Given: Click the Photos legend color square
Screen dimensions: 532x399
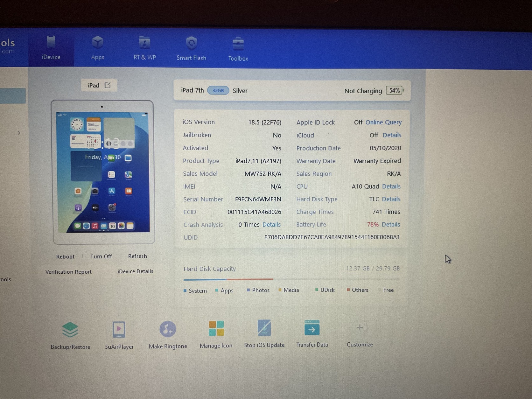Looking at the screenshot, I should tap(248, 290).
